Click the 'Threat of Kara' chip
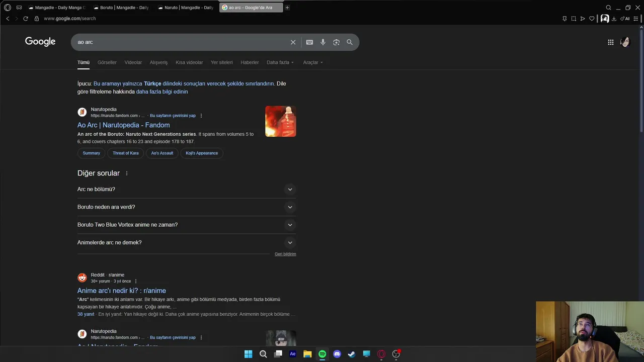Screen dimensions: 644x362 tap(126, 153)
